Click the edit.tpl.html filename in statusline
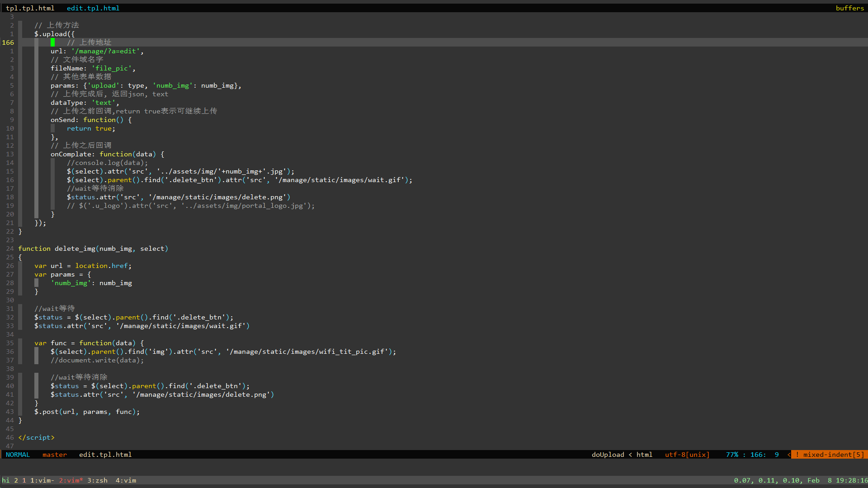Image resolution: width=868 pixels, height=488 pixels. [x=105, y=455]
